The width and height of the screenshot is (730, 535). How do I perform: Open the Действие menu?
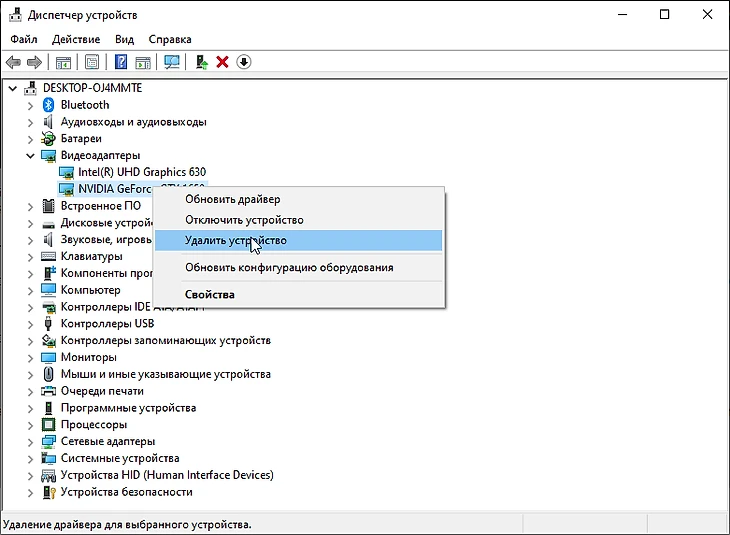click(76, 39)
